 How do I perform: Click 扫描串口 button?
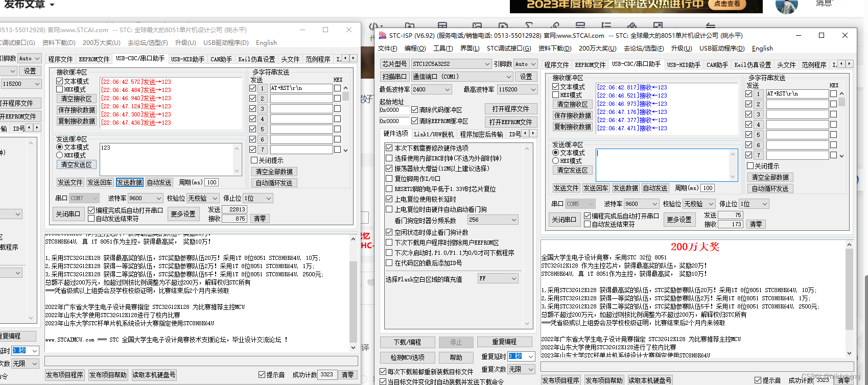[394, 77]
